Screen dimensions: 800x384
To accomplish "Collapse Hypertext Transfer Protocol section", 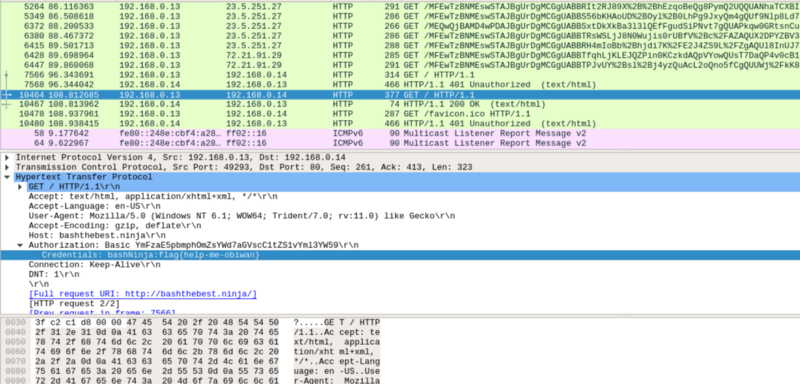I will click(7, 177).
